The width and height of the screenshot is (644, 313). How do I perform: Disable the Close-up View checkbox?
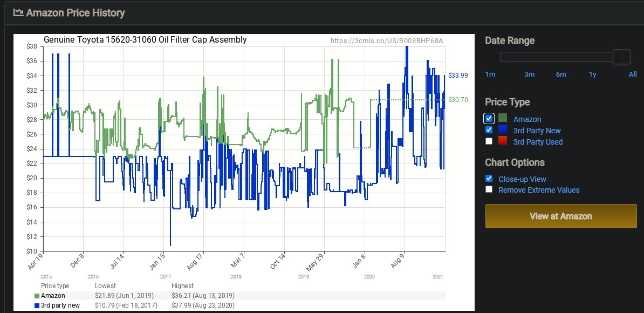tap(489, 179)
